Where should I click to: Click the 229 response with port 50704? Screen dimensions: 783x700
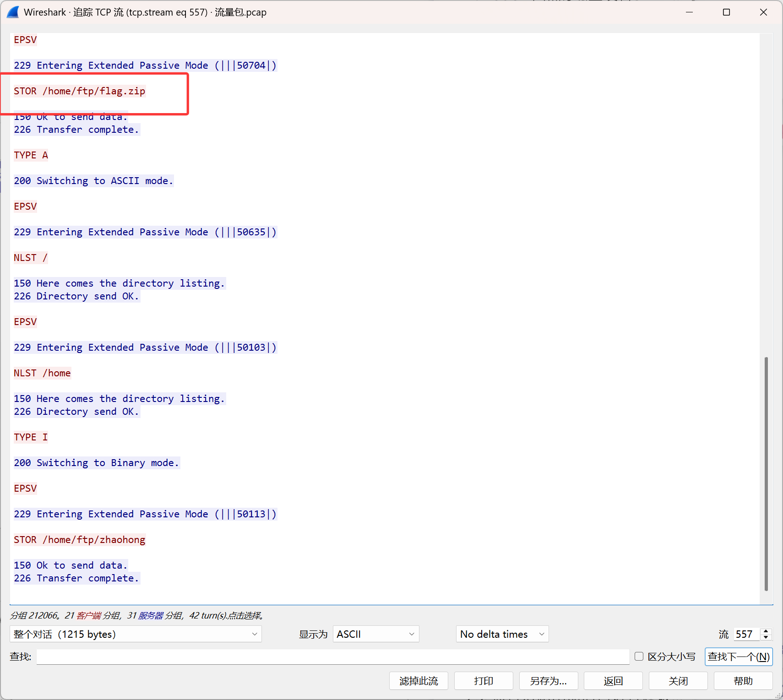[x=145, y=65]
